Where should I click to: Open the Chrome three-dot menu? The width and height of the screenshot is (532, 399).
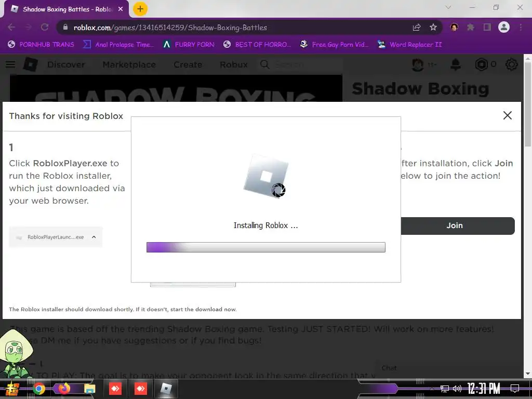[521, 27]
